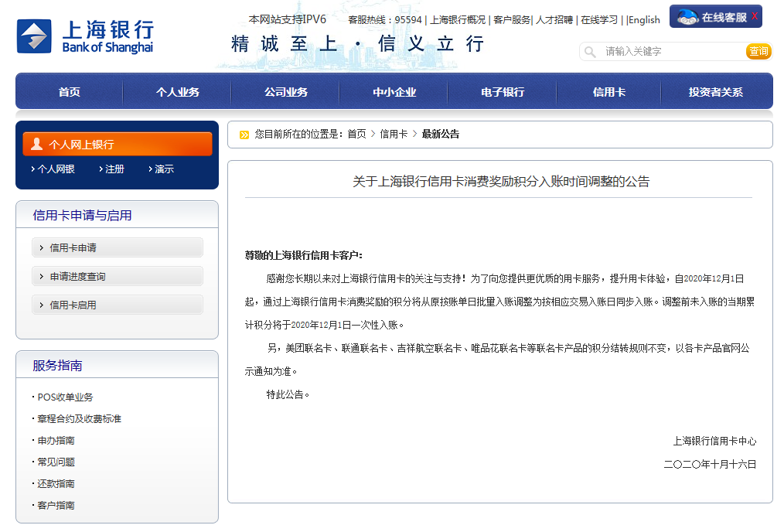The width and height of the screenshot is (784, 532).
Task: Click the announcement title 关于上海银行信用卡消费奖励积分入账时间调整的公告
Action: tap(501, 182)
